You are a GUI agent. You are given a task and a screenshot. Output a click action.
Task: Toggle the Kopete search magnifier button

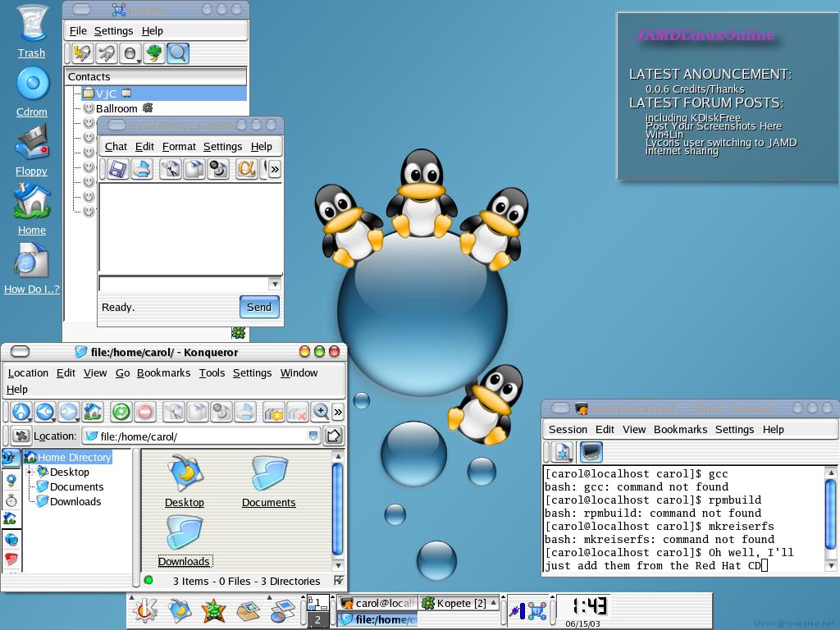point(178,54)
